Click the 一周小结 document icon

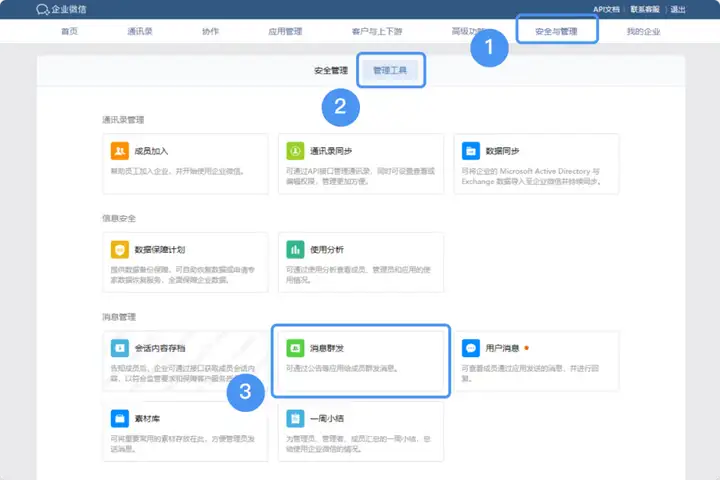tap(295, 417)
